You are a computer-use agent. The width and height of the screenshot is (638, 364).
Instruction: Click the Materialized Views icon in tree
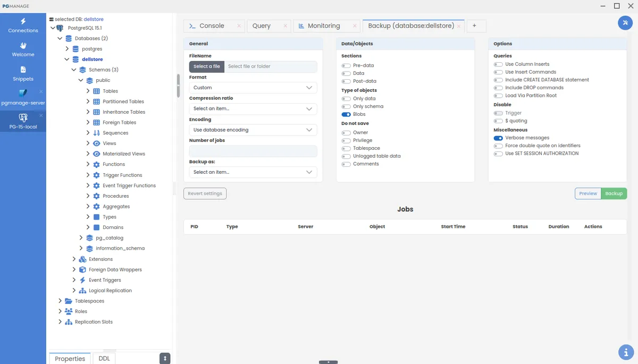[x=96, y=154]
